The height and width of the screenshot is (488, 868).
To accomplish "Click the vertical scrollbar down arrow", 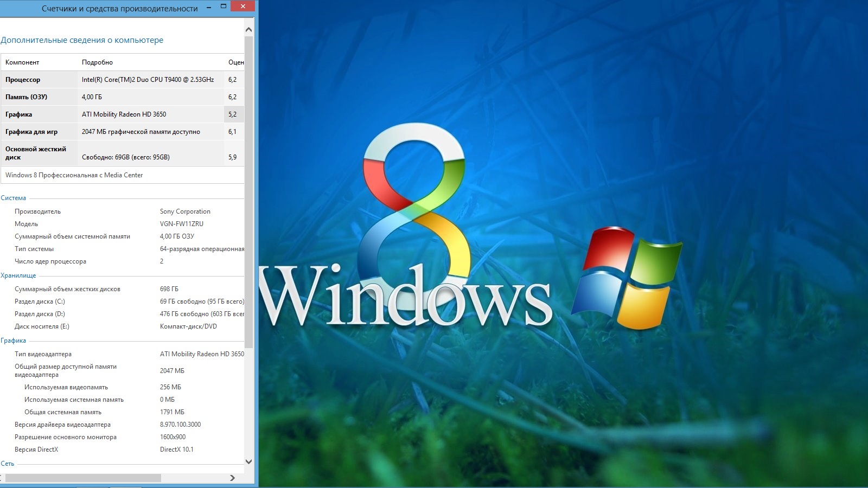I will [248, 462].
